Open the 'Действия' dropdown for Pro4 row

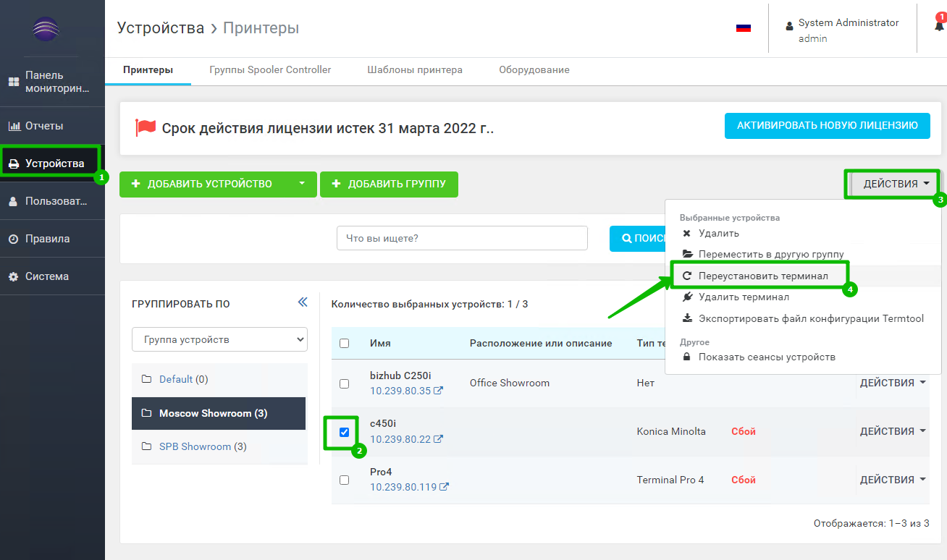[x=893, y=480]
